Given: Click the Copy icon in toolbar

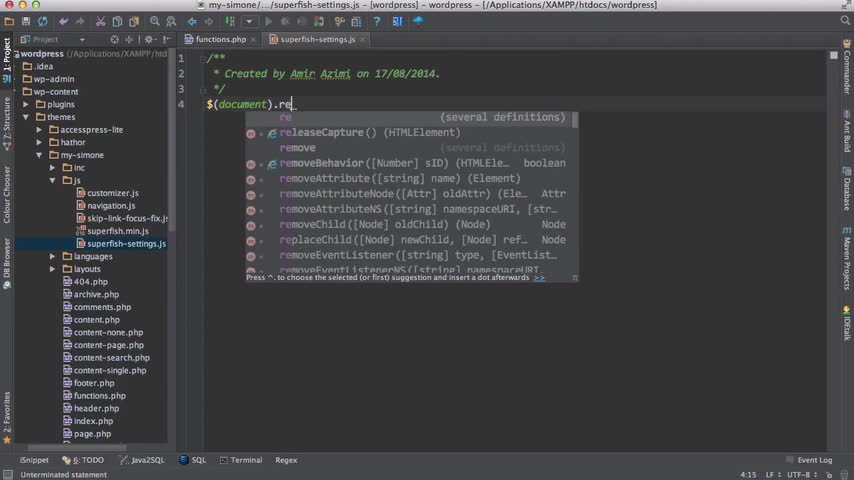Looking at the screenshot, I should coord(117,21).
